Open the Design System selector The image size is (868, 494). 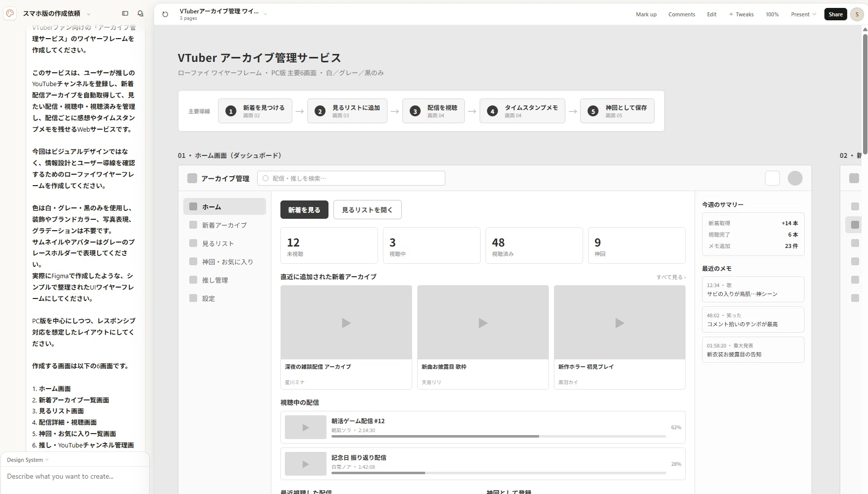tap(28, 460)
